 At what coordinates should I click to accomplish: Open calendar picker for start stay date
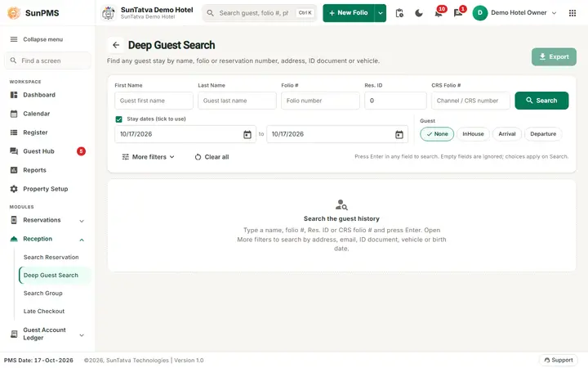pos(247,134)
